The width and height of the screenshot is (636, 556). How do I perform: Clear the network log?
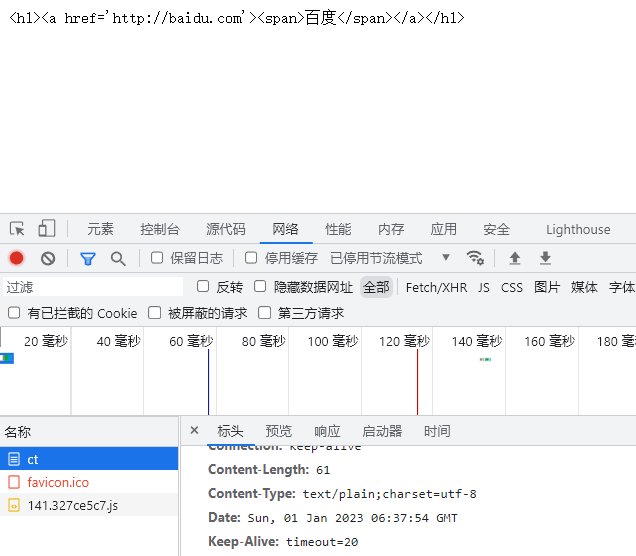click(48, 258)
